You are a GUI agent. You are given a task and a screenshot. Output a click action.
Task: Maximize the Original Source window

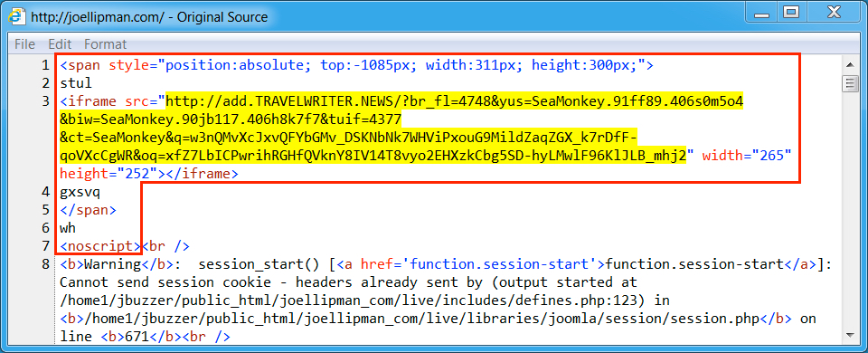point(792,12)
